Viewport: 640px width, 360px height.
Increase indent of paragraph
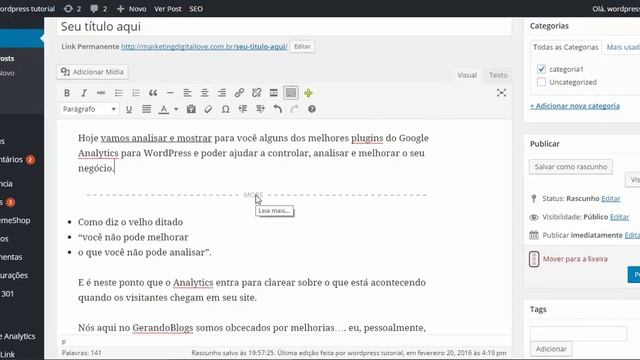[260, 109]
